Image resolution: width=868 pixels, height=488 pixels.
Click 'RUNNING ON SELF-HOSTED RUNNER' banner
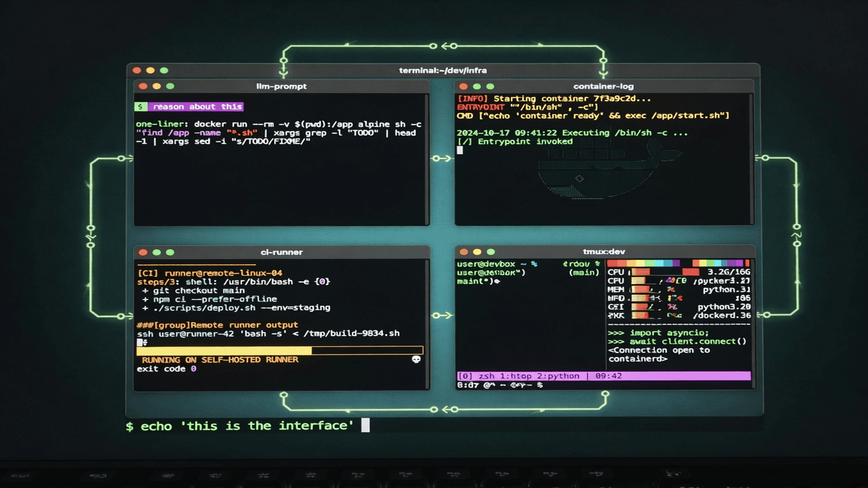[x=220, y=360]
